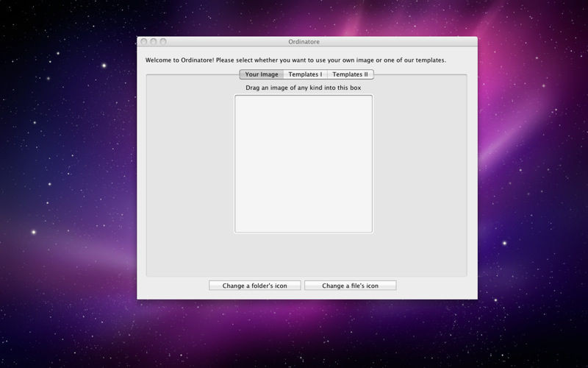Switch to the Your Image tab

pyautogui.click(x=262, y=74)
